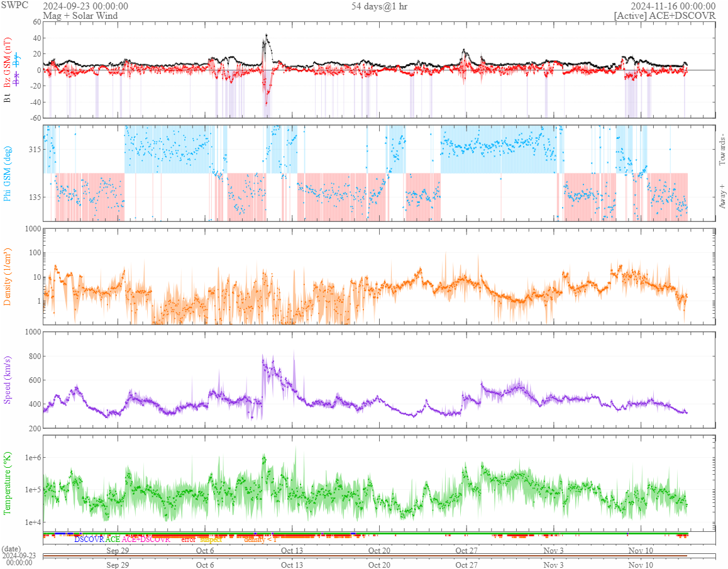Image resolution: width=728 pixels, height=569 pixels.
Task: Toggle the black Bt series label
Action: click(7, 98)
